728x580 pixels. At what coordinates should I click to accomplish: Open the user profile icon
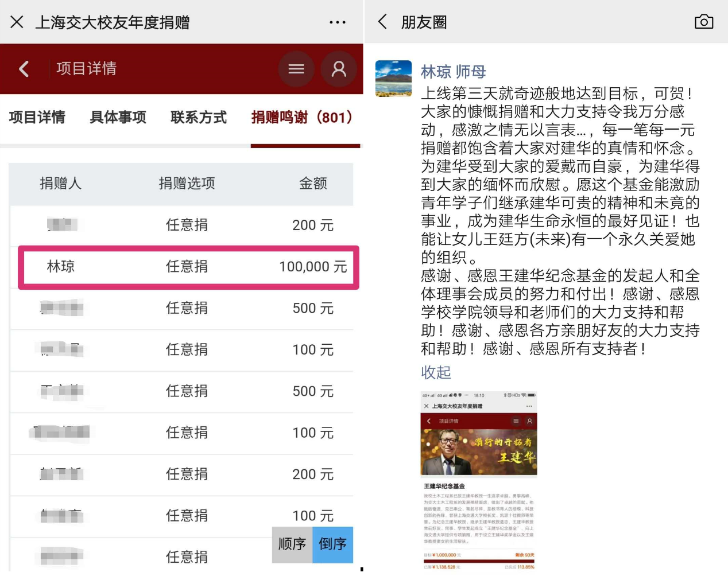tap(339, 69)
